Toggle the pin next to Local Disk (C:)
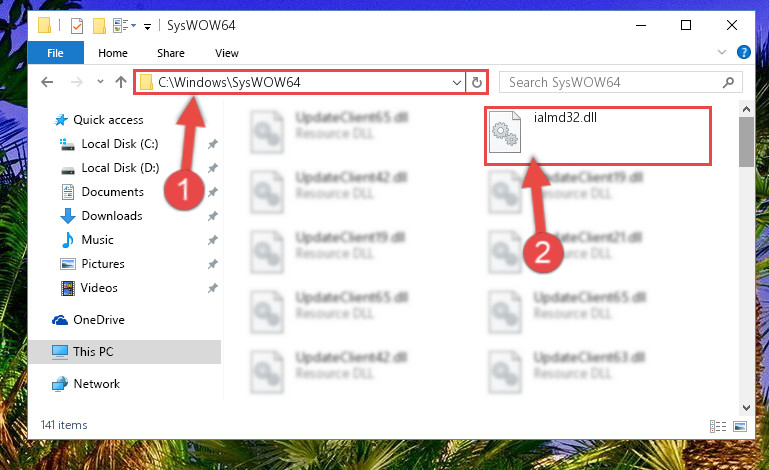769x470 pixels. 212,144
